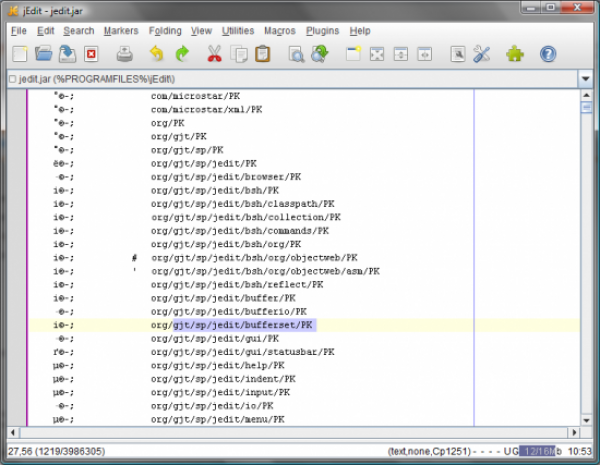Click the Find Next toolbar icon
This screenshot has height=465, width=600.
point(320,54)
